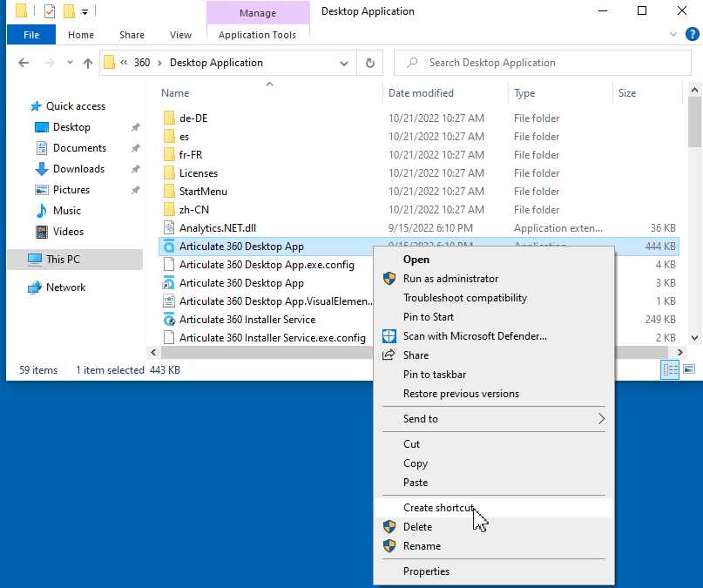The image size is (703, 588).
Task: Switch to the View ribbon tab
Action: pyautogui.click(x=180, y=35)
